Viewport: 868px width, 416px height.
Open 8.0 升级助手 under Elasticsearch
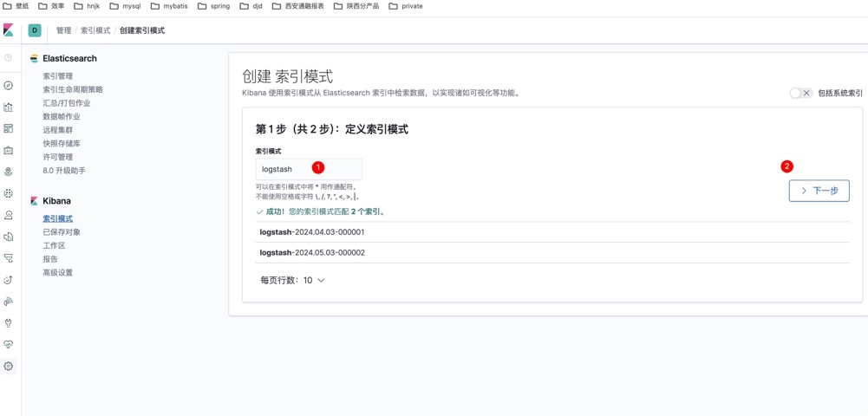[x=64, y=171]
